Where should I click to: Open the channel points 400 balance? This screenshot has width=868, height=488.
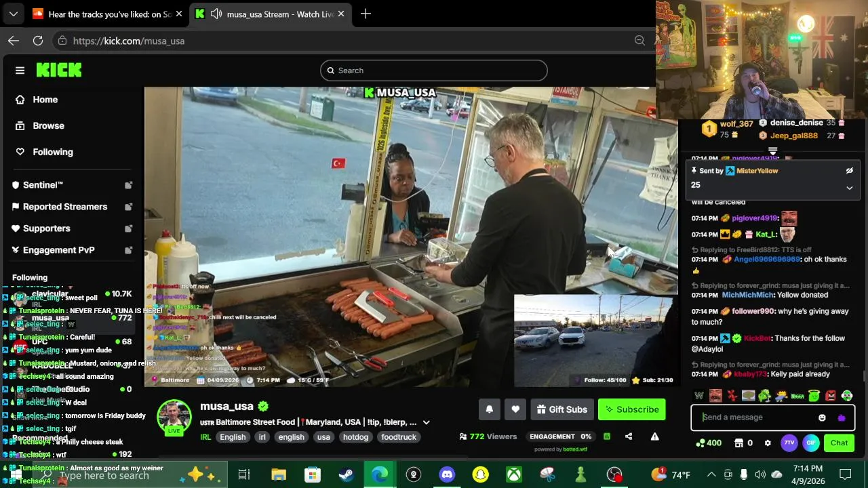pyautogui.click(x=709, y=443)
